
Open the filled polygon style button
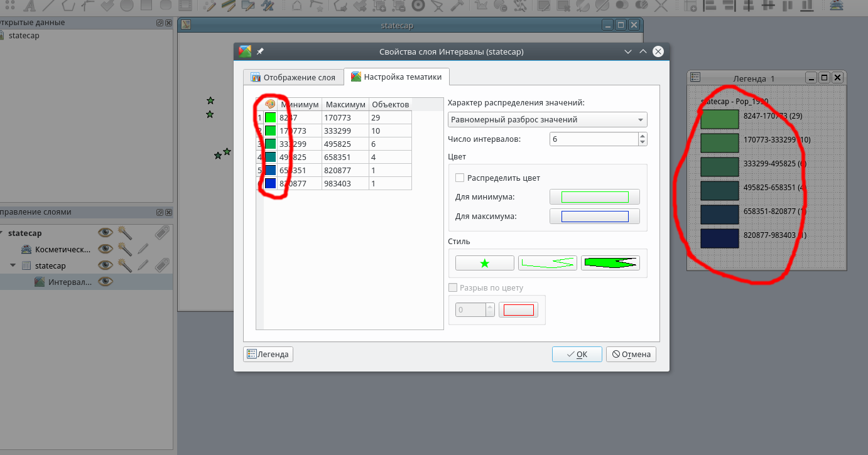(x=610, y=264)
